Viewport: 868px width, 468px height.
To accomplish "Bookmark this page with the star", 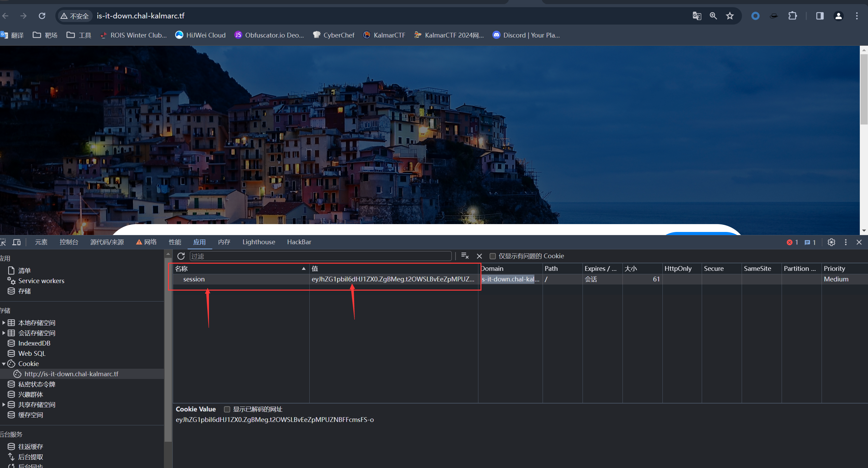I will coord(730,16).
